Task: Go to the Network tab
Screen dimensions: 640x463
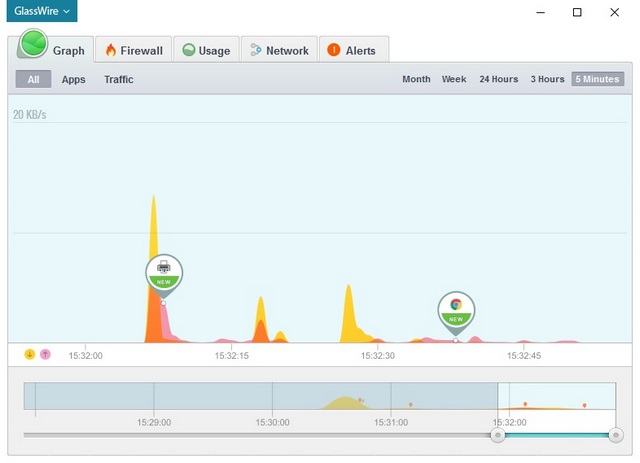Action: 279,50
